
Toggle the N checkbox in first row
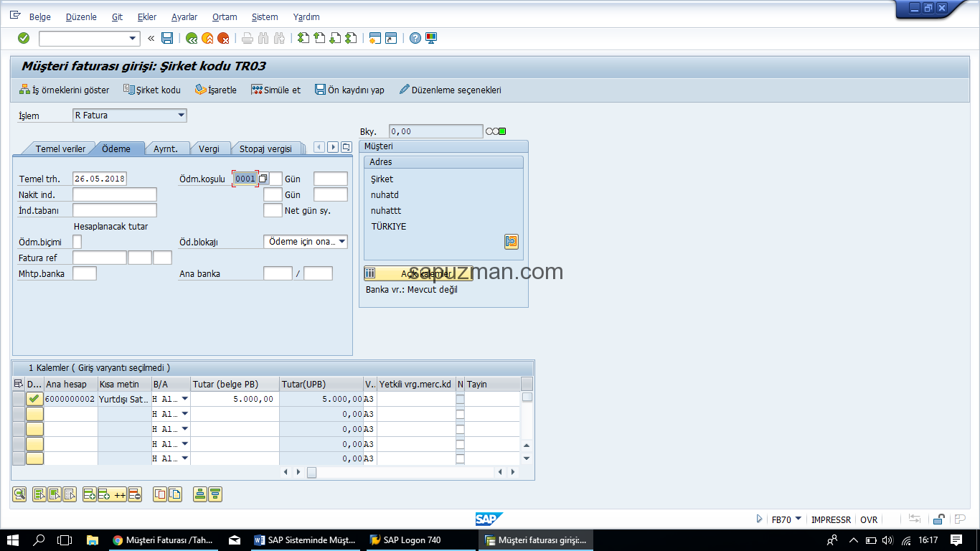460,399
